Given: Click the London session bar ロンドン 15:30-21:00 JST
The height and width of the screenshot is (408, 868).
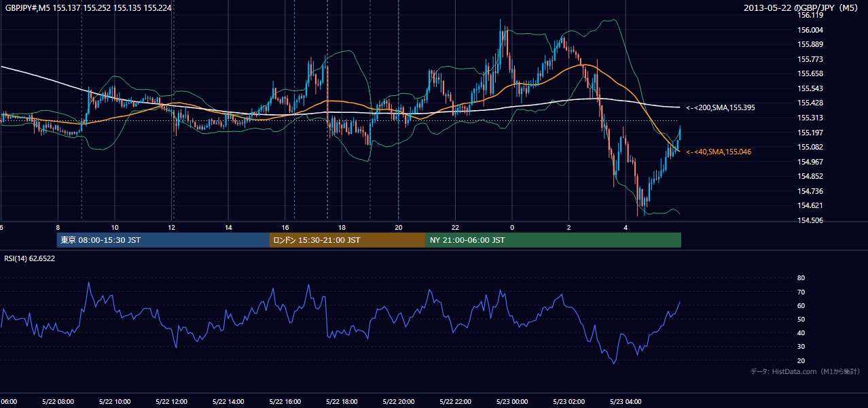Looking at the screenshot, I should point(348,240).
